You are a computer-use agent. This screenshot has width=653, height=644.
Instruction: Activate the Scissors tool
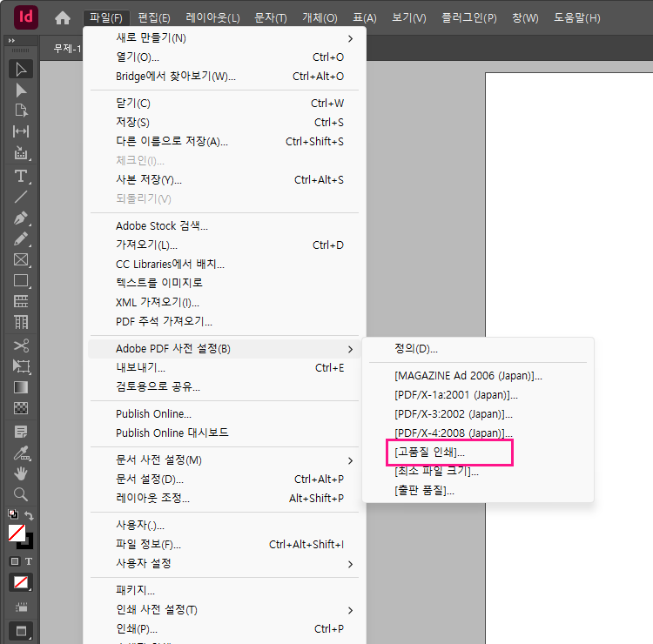[x=21, y=345]
